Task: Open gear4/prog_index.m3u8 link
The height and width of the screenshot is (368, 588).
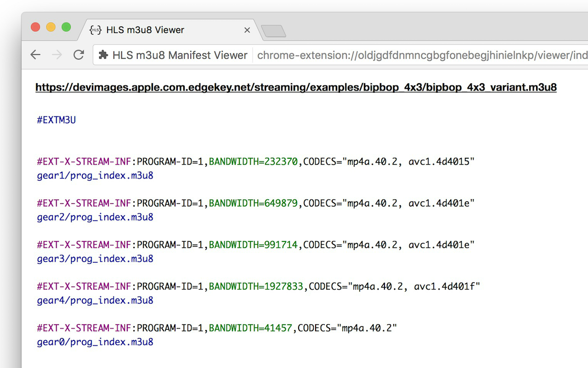Action: [95, 300]
